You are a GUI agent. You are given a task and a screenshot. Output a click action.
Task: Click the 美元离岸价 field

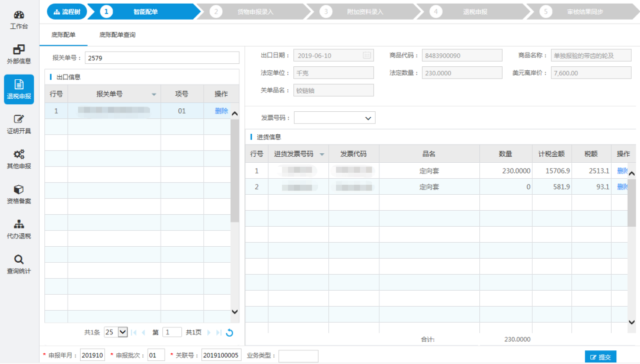tap(591, 73)
